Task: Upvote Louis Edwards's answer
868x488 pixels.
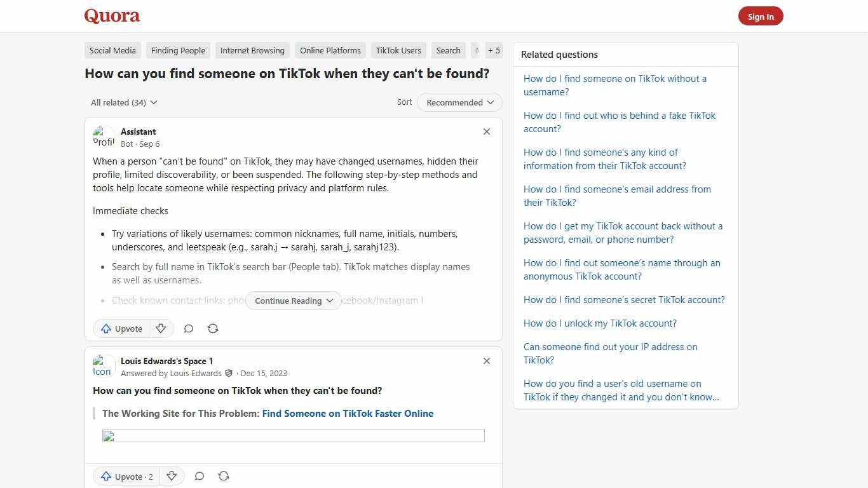Action: point(126,476)
